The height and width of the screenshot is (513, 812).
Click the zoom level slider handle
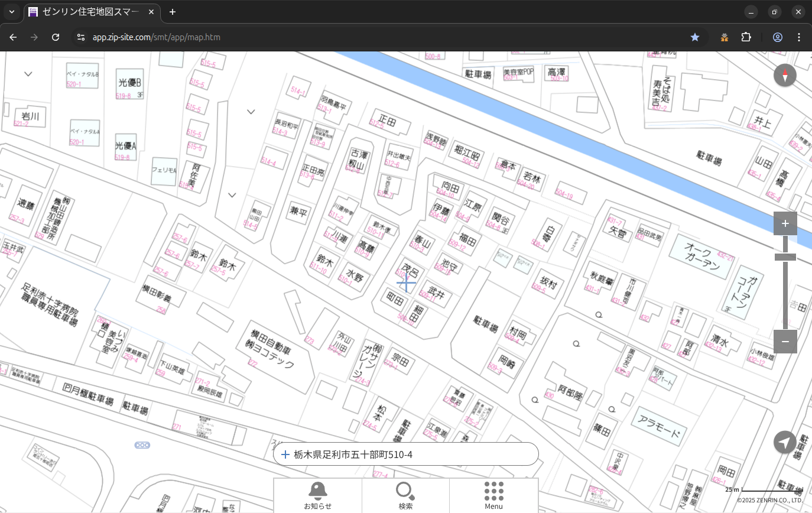[x=785, y=257]
